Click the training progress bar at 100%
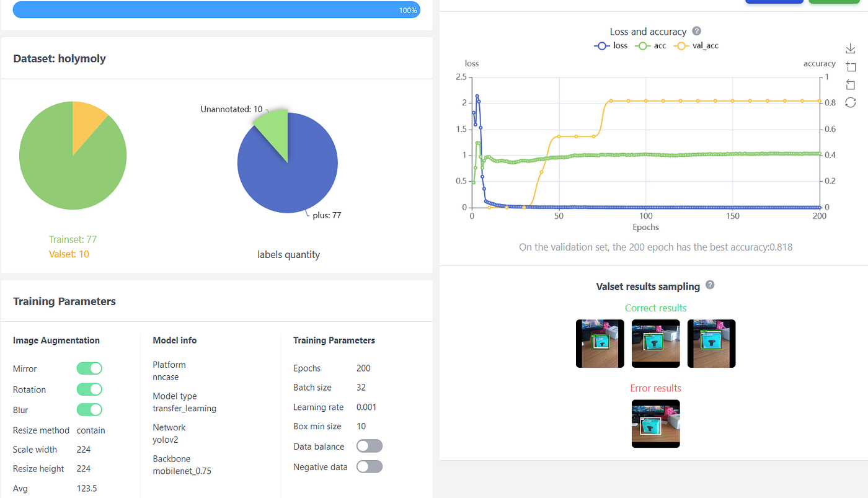 click(216, 10)
